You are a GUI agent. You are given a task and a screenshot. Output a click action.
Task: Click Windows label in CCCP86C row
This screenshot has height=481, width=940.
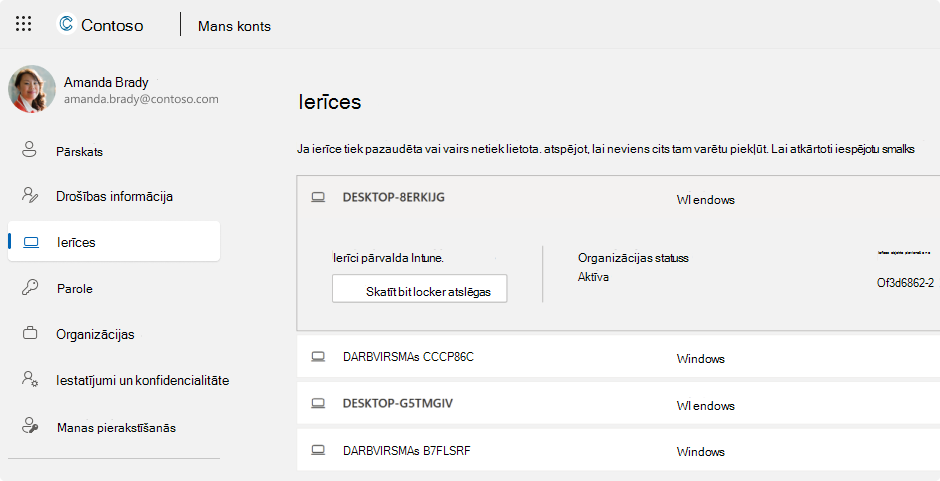701,359
